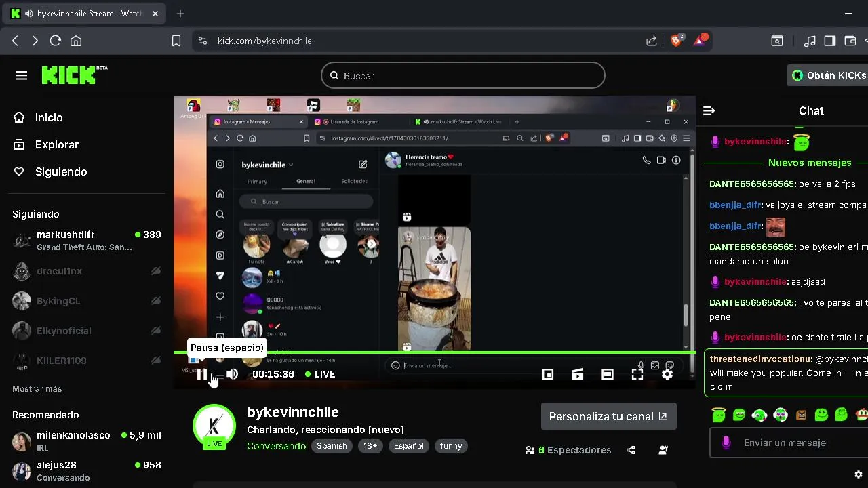This screenshot has width=868, height=488.
Task: Select the Español tag
Action: [409, 446]
